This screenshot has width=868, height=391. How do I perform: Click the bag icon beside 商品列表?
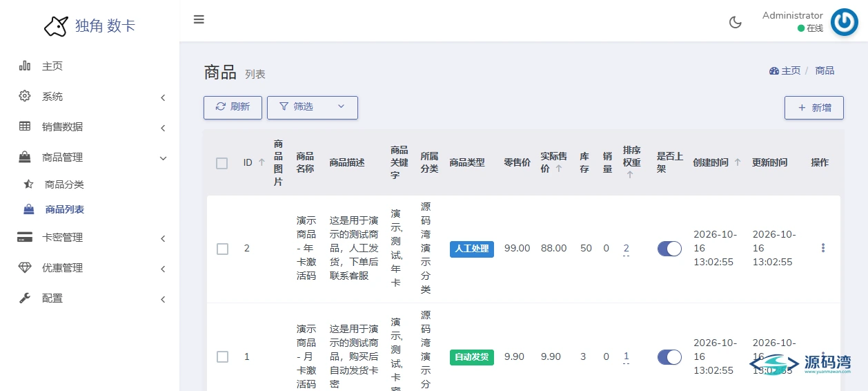(28, 209)
